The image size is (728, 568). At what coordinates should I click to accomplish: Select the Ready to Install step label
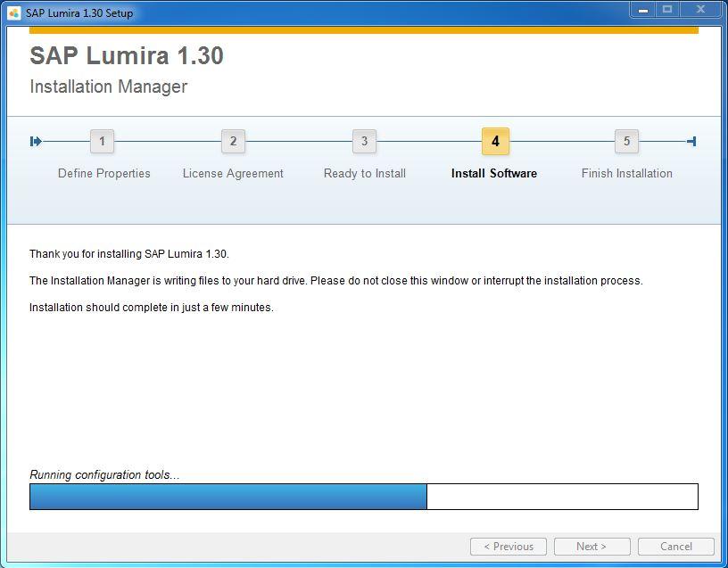pos(365,174)
